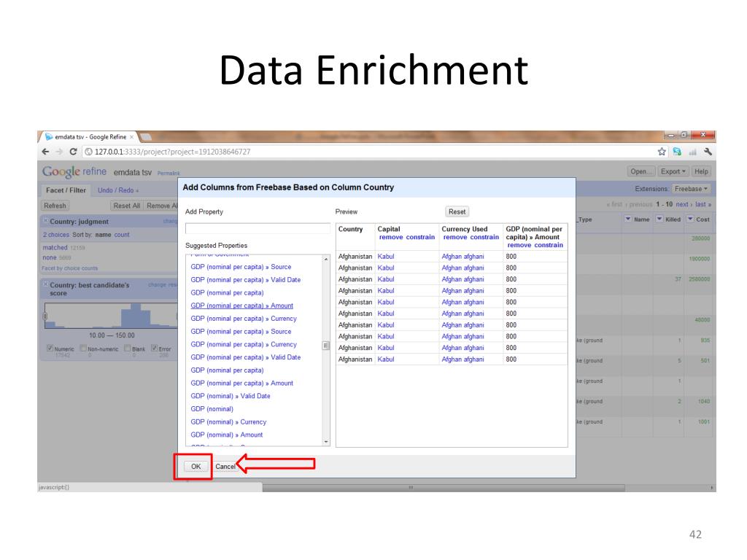The height and width of the screenshot is (560, 747).
Task: Sort judgment facet choices by count
Action: (x=122, y=235)
